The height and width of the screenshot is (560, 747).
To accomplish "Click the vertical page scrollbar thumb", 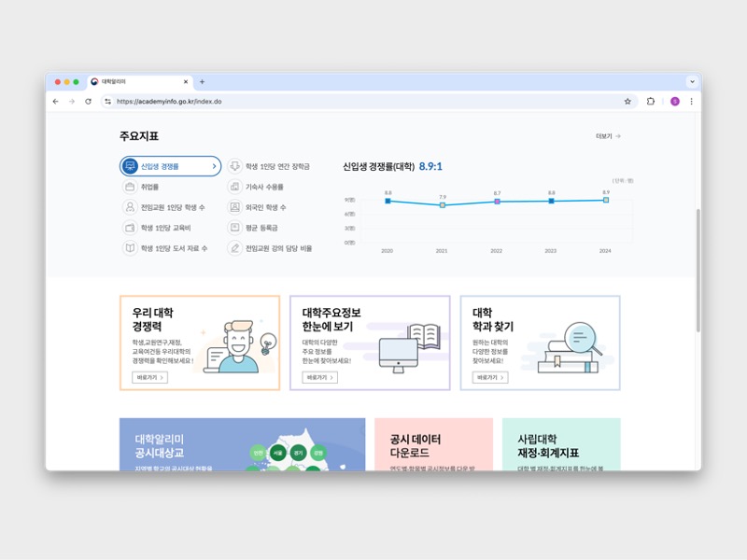I will pos(698,270).
